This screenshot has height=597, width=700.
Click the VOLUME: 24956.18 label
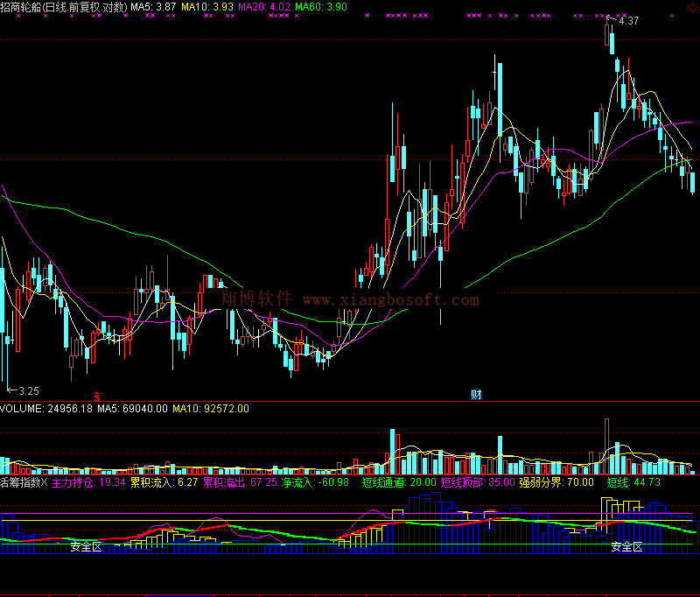tap(46, 409)
